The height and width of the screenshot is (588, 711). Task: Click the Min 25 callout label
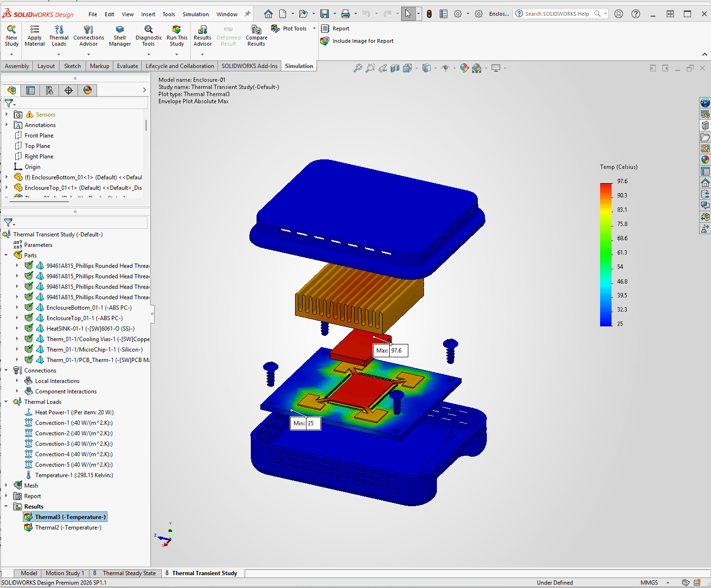click(306, 423)
